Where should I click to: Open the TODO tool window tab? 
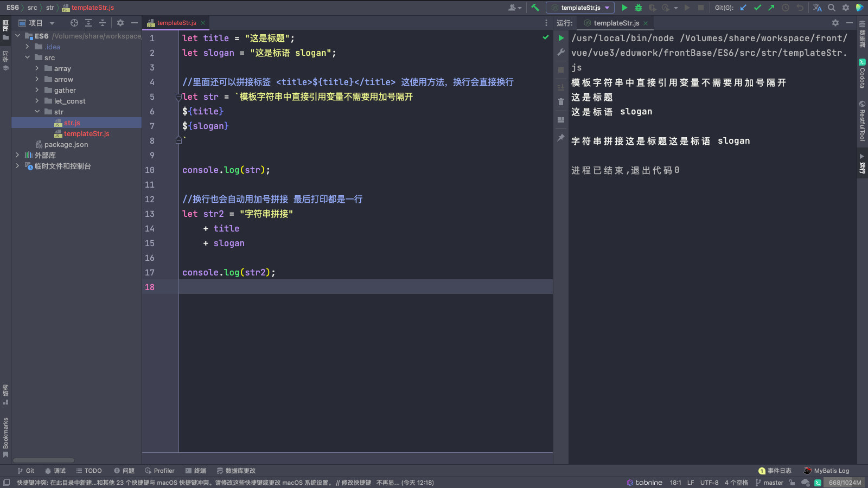pos(89,471)
